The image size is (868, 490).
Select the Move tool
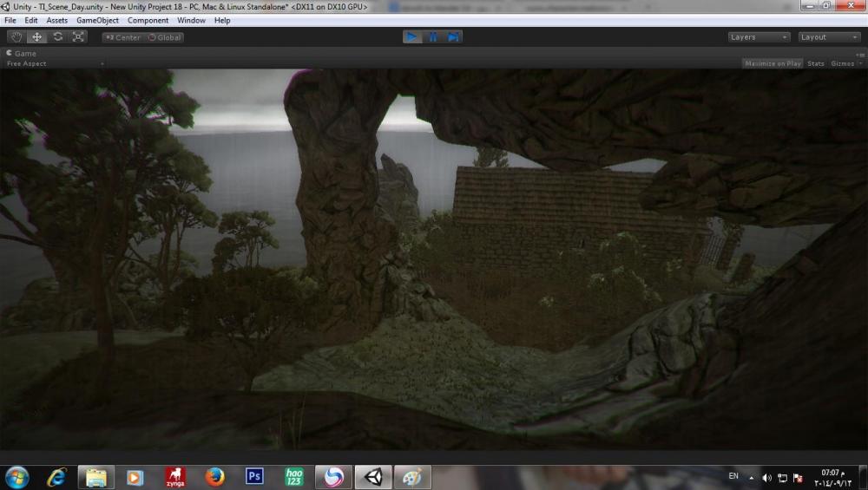36,37
